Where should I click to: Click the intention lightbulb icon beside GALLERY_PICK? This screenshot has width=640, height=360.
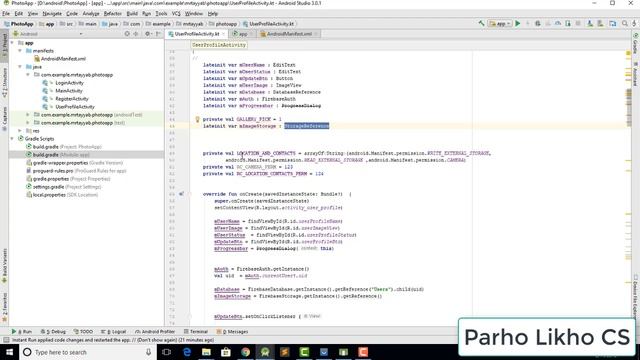click(x=197, y=119)
